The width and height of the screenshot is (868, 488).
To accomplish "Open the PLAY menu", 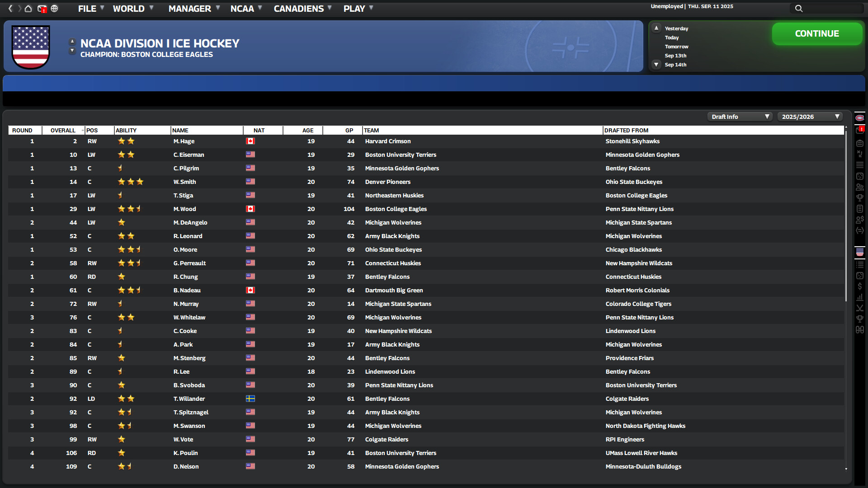I will [x=355, y=8].
